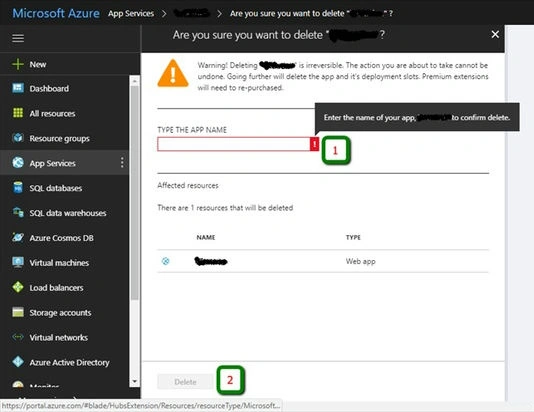Click the green plus New icon
The width and height of the screenshot is (534, 412).
click(18, 64)
